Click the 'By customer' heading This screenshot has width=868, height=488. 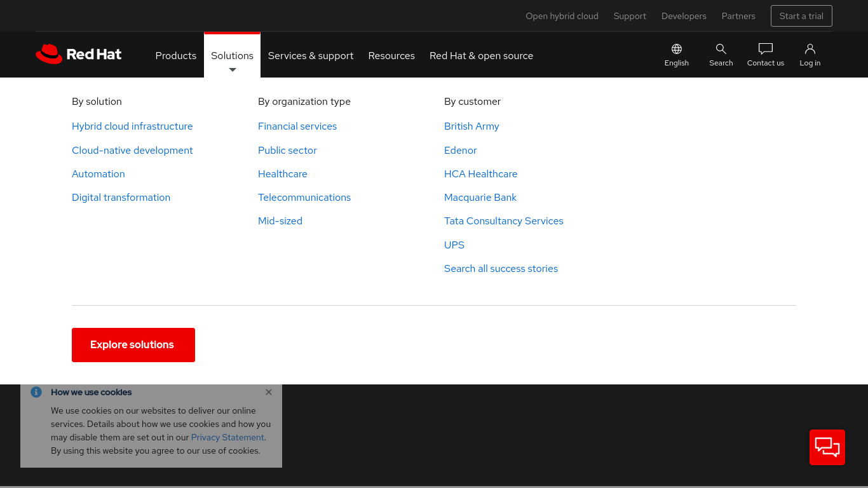click(x=473, y=102)
